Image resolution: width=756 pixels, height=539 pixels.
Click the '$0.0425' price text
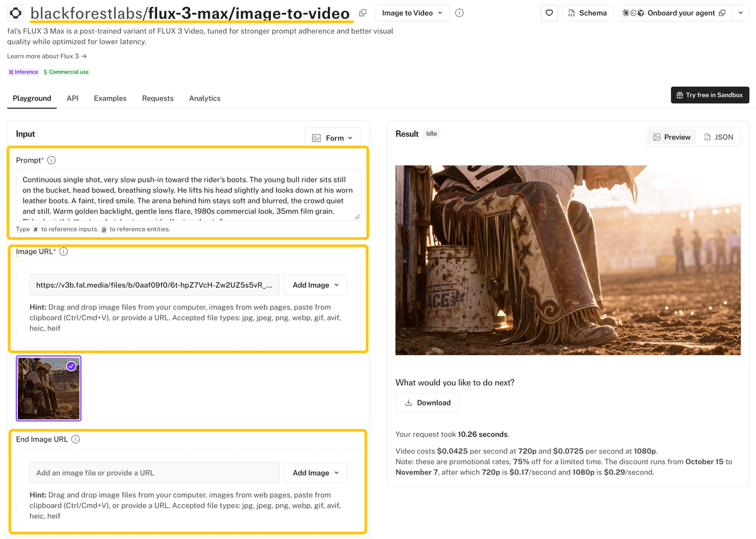click(x=452, y=451)
